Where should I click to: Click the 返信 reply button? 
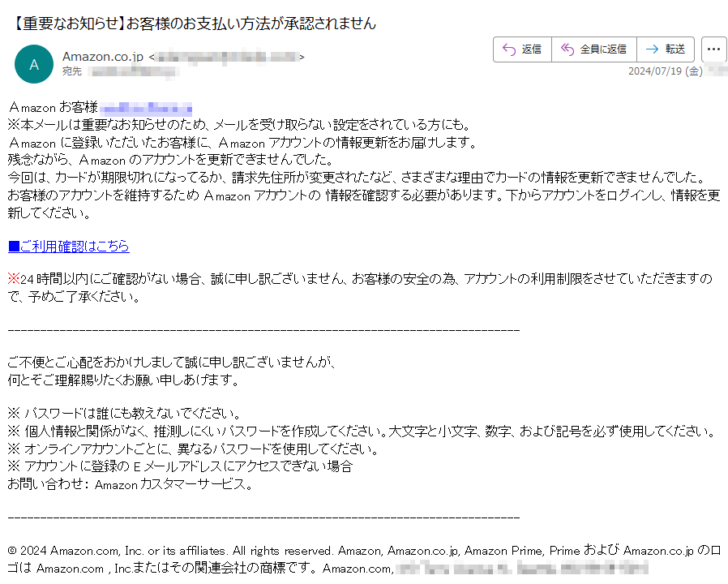point(522,49)
